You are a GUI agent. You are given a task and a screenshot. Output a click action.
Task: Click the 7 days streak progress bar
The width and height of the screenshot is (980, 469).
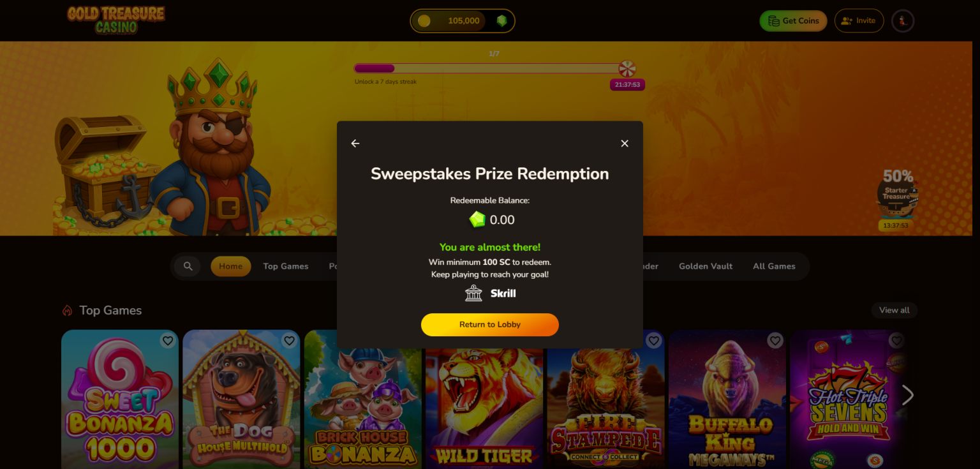pos(487,68)
